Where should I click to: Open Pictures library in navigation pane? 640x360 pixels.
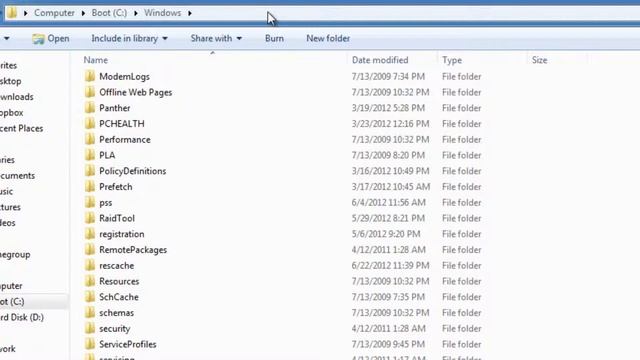click(x=10, y=207)
